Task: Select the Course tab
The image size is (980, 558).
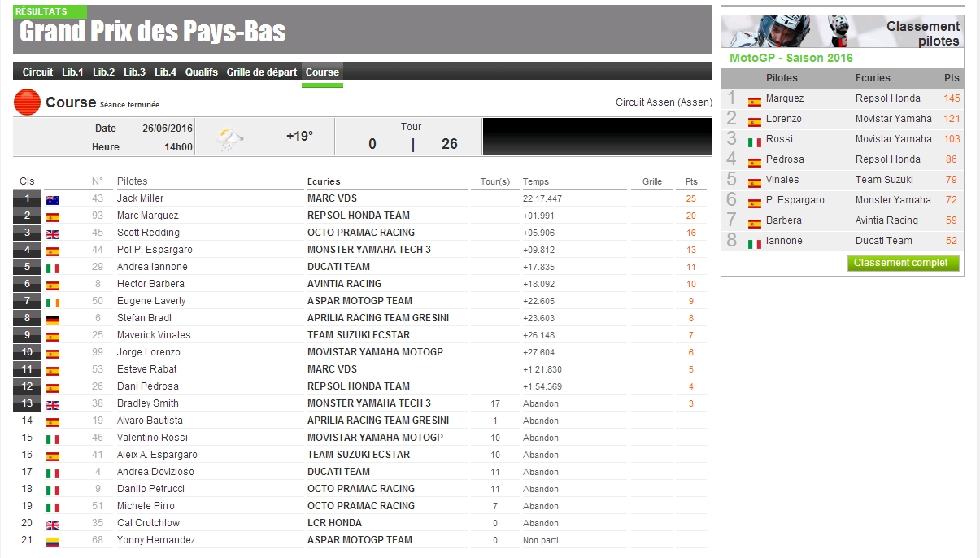Action: 322,72
